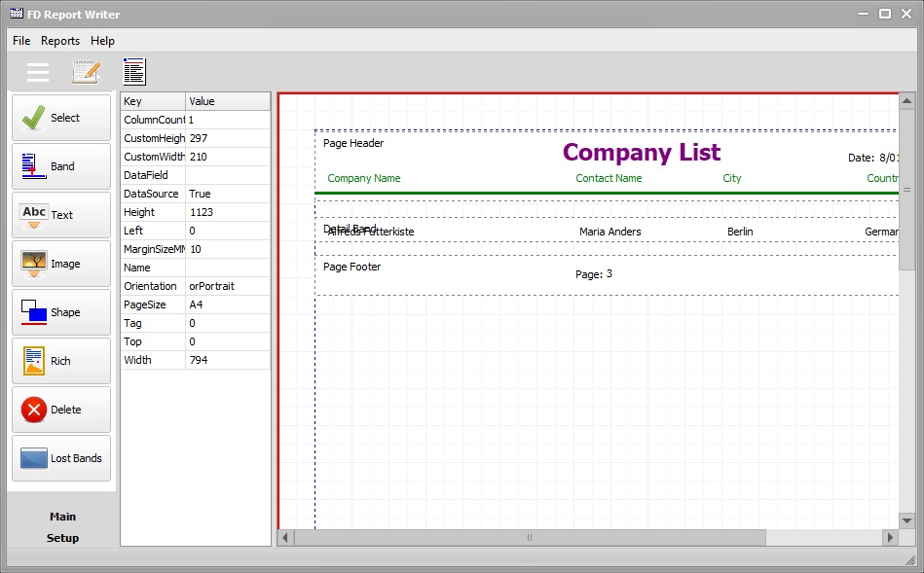Click the horizontal scrollbar thumb
The height and width of the screenshot is (573, 924).
[x=530, y=537]
